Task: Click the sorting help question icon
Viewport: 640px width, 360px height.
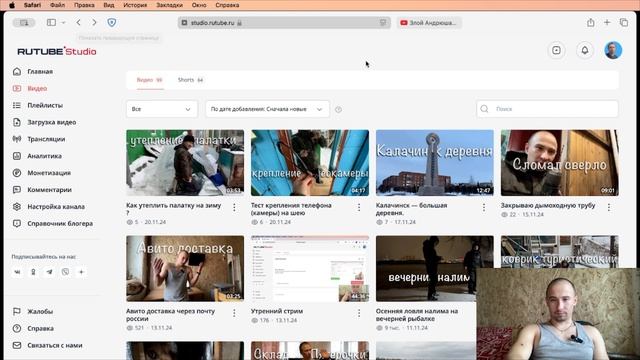Action: [338, 109]
